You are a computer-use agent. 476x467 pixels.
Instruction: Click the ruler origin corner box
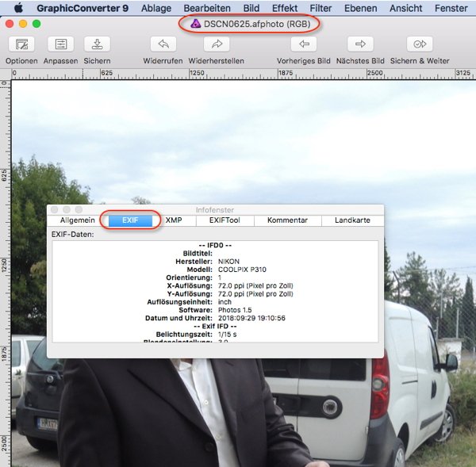click(x=6, y=75)
